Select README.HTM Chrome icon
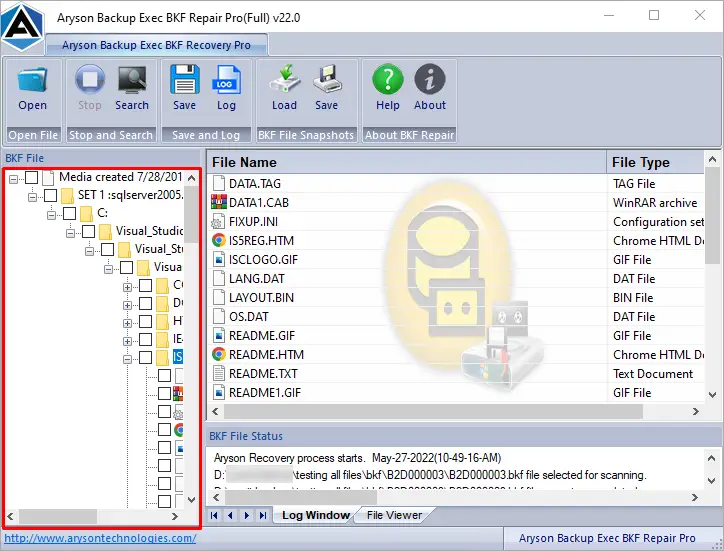Image resolution: width=724 pixels, height=551 pixels. 218,354
